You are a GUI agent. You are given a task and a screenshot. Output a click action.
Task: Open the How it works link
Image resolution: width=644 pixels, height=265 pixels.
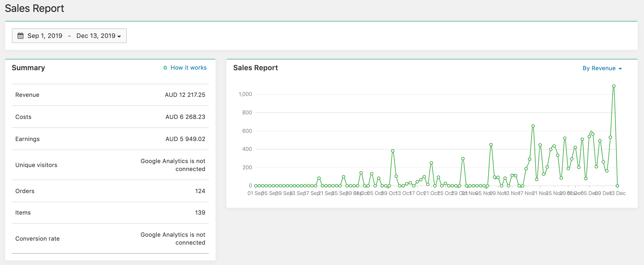[188, 68]
